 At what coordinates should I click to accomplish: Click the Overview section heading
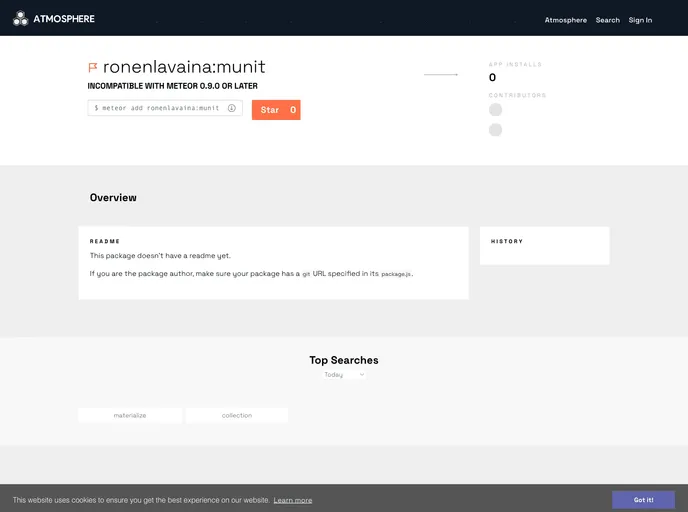(x=113, y=197)
